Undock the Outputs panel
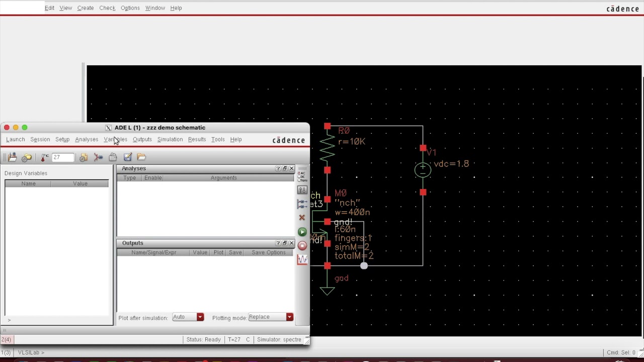Image resolution: width=644 pixels, height=362 pixels. coord(285,243)
